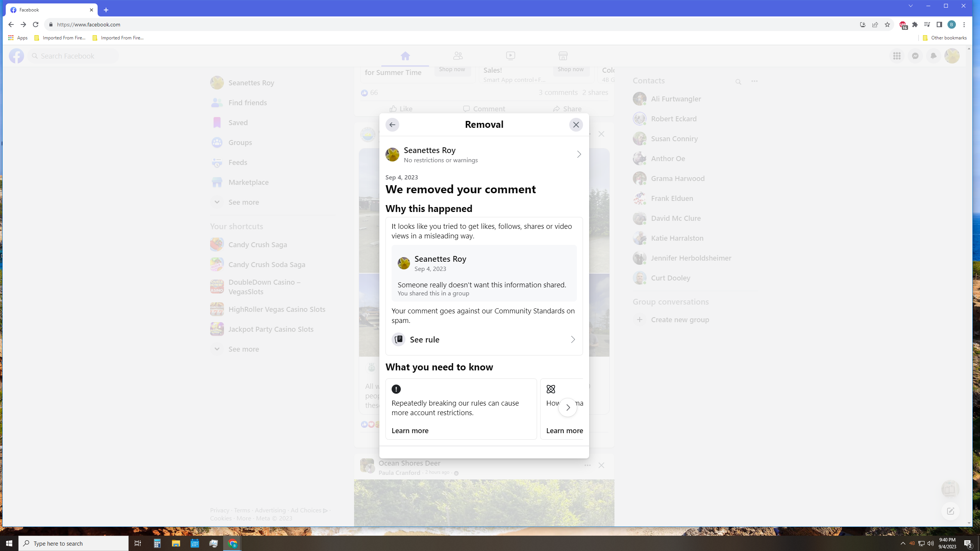Click Learn more on the second card
980x551 pixels.
(x=564, y=430)
